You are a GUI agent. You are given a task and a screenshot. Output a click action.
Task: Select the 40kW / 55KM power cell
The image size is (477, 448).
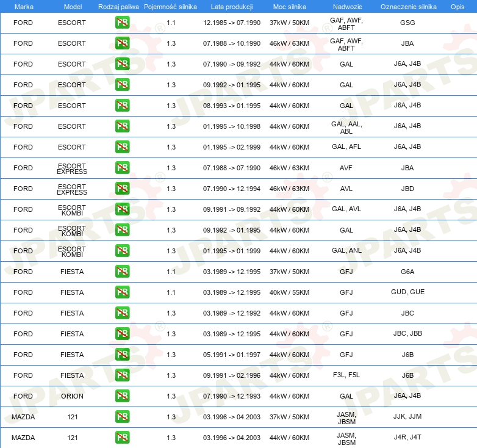coord(289,292)
